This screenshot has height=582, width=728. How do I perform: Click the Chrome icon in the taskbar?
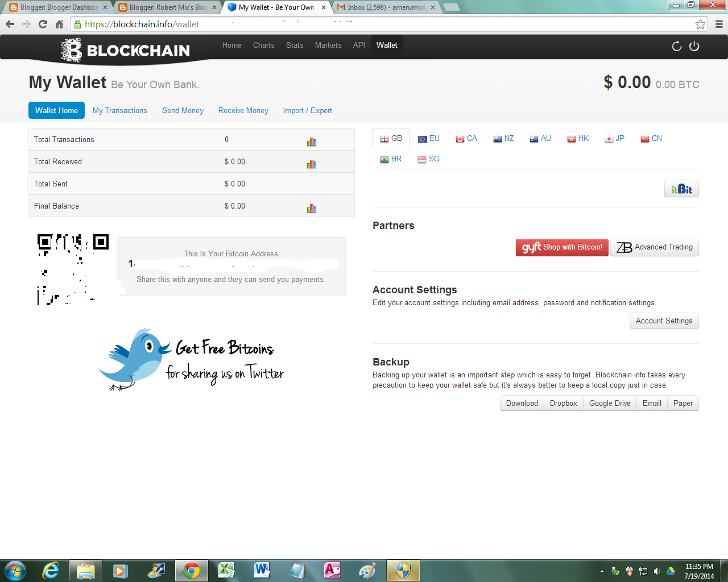(192, 571)
